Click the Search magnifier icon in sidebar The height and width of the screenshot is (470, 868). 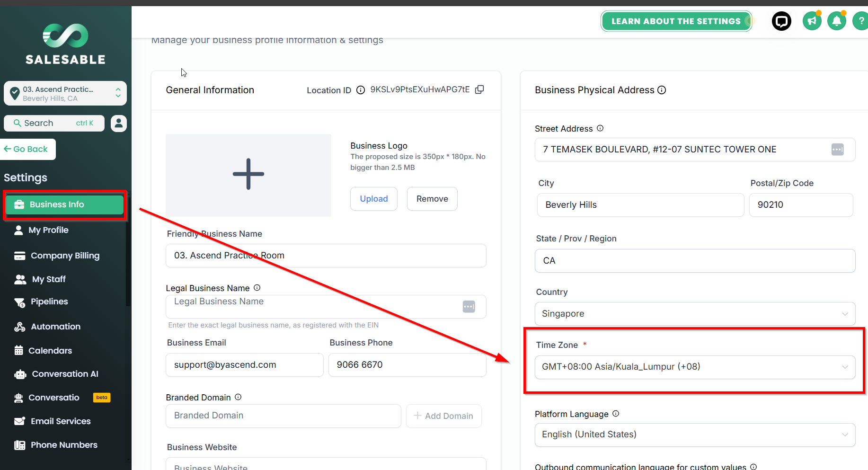17,123
